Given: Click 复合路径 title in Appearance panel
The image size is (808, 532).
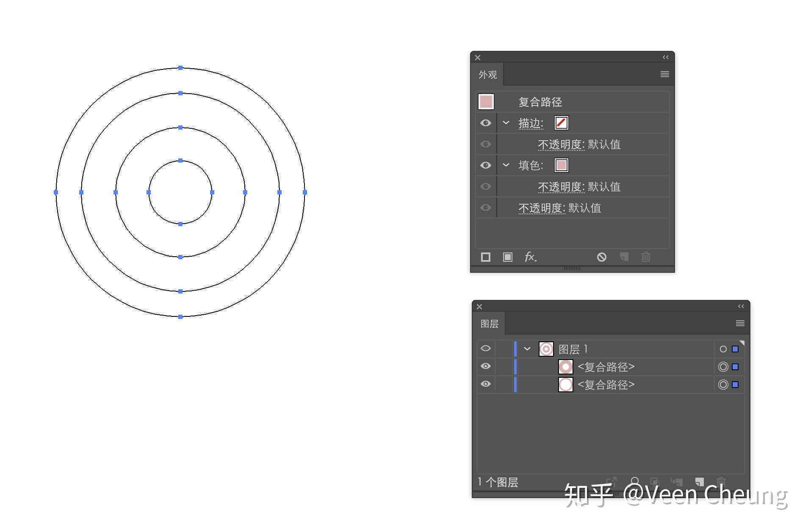Looking at the screenshot, I should pyautogui.click(x=540, y=102).
